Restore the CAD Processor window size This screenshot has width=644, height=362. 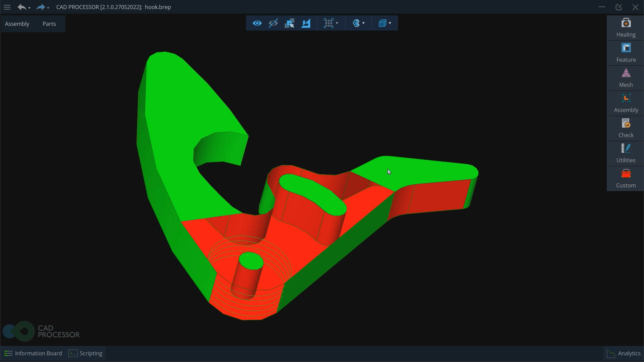[619, 7]
